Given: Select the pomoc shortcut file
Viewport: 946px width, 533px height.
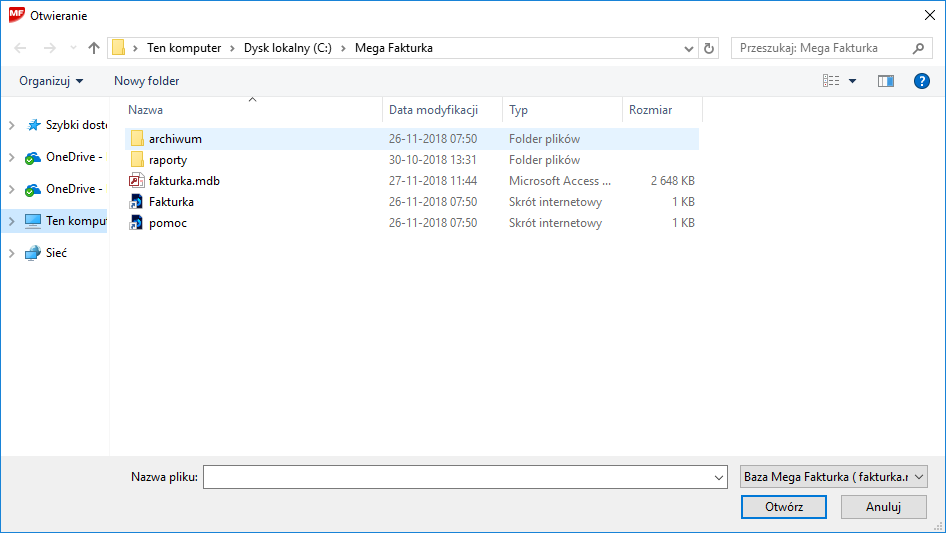Looking at the screenshot, I should [167, 223].
